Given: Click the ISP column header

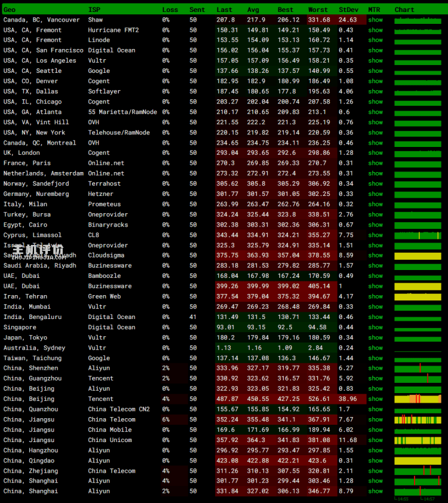Looking at the screenshot, I should [x=94, y=10].
